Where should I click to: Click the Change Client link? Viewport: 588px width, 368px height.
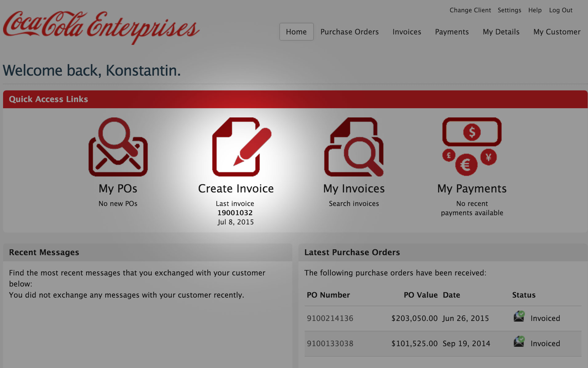tap(470, 10)
